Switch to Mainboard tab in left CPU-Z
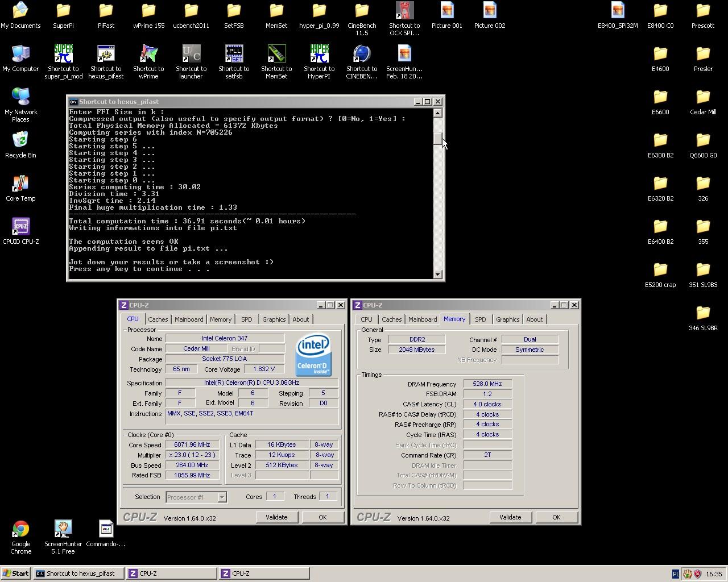 (189, 319)
